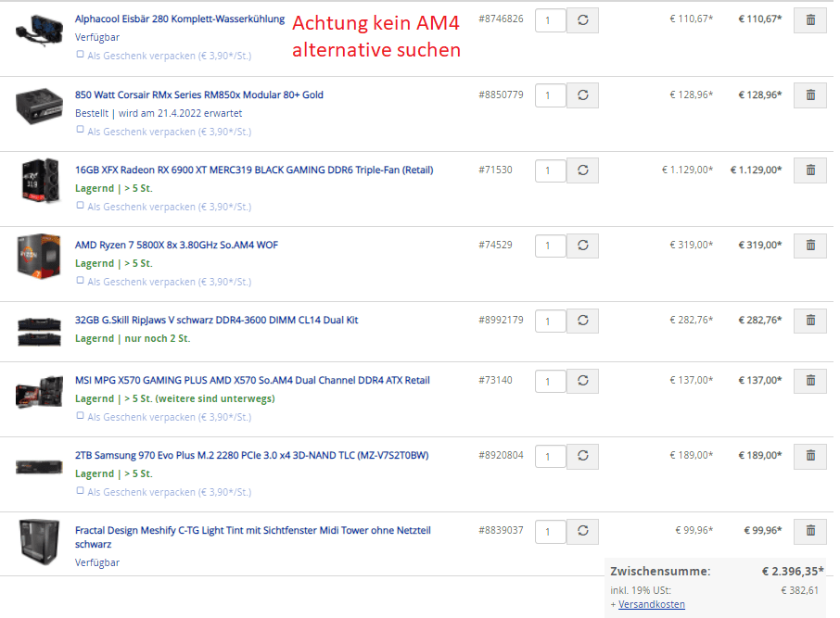Open 16GB XFX Radeon RX 6900 XT link
This screenshot has width=840, height=618.
(254, 170)
